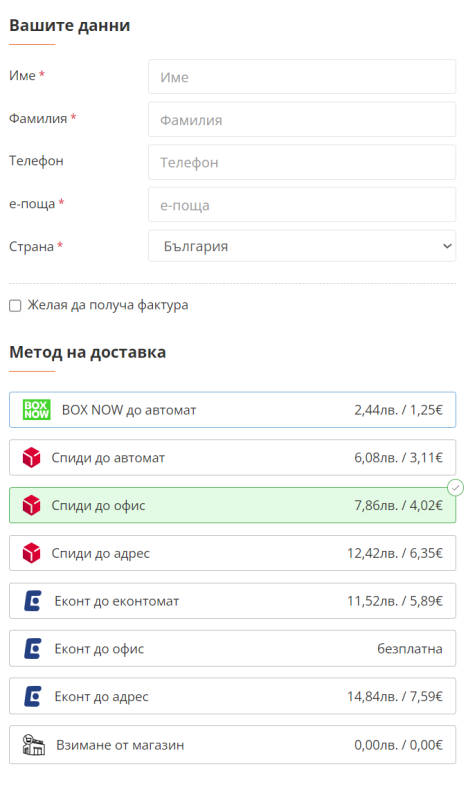Click the price 6,08лв. / 3,11€
This screenshot has height=800, width=468.
click(x=398, y=458)
